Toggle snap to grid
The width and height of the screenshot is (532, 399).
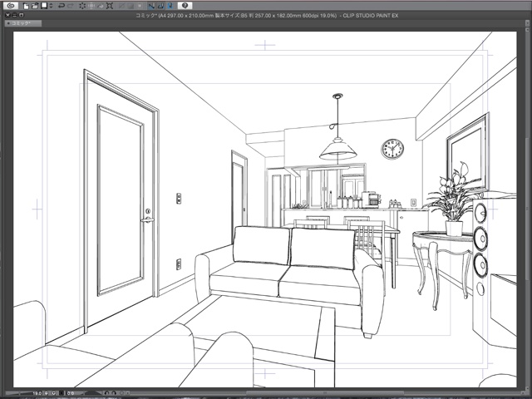[170, 6]
